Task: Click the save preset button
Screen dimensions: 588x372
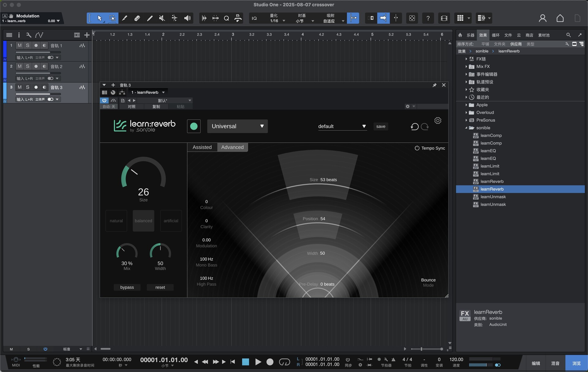Action: point(381,126)
